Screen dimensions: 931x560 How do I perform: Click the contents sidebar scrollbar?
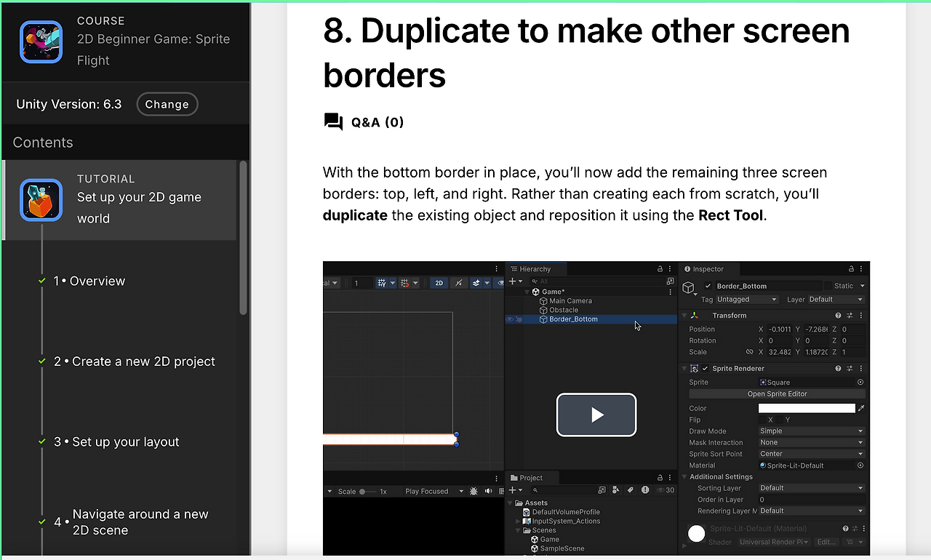(243, 237)
